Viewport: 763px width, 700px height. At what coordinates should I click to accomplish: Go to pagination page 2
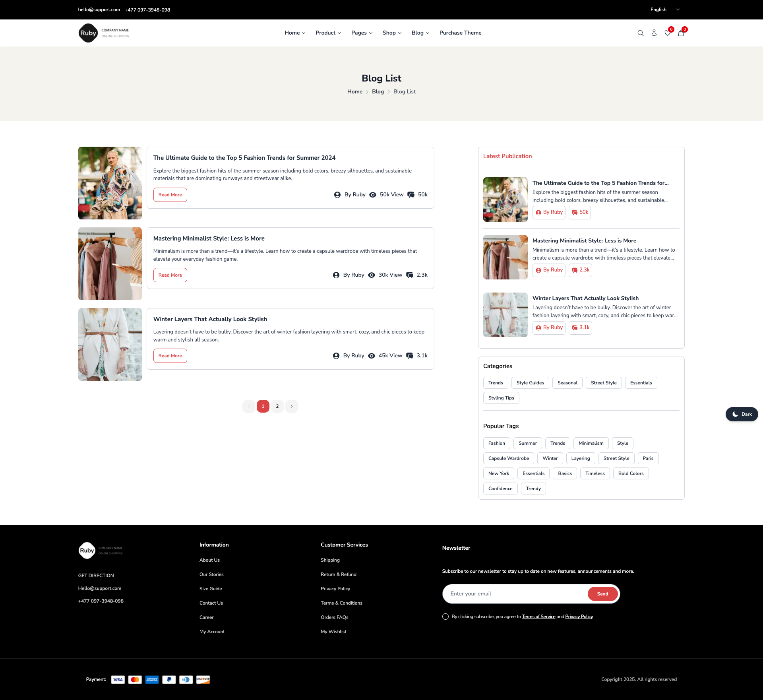point(277,406)
